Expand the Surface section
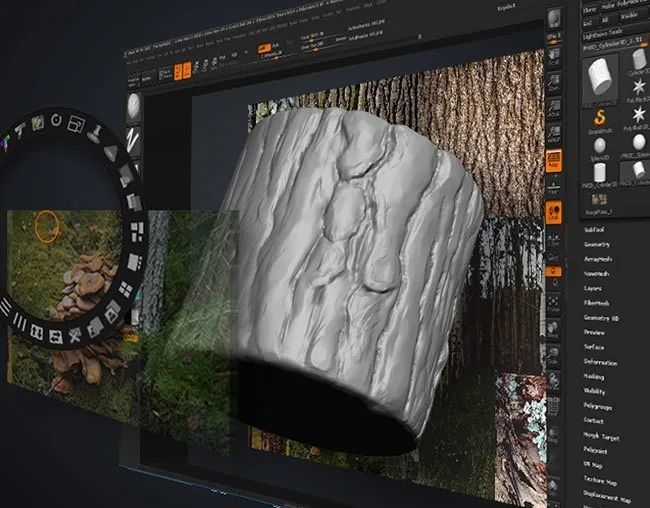This screenshot has height=508, width=650. click(594, 347)
